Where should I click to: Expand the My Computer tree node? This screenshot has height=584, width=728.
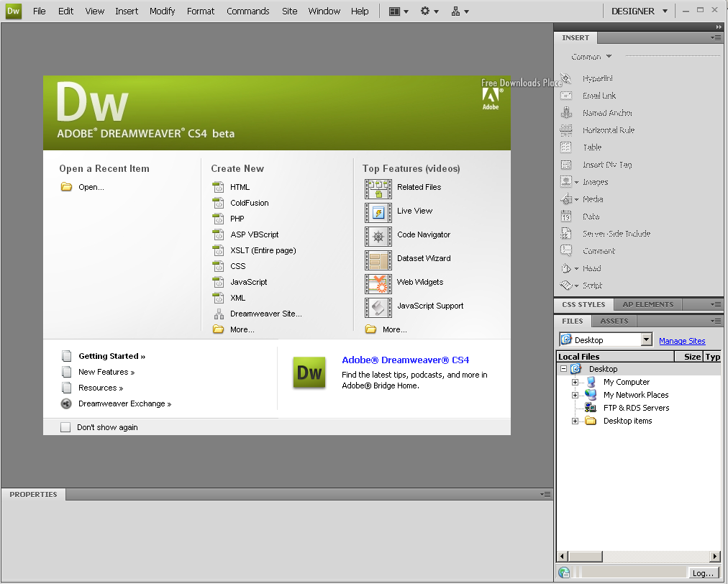tap(575, 382)
